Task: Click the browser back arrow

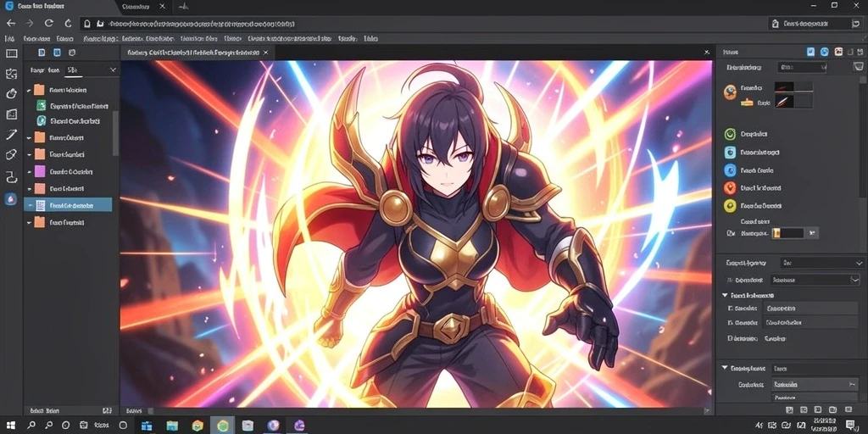Action: pos(10,23)
